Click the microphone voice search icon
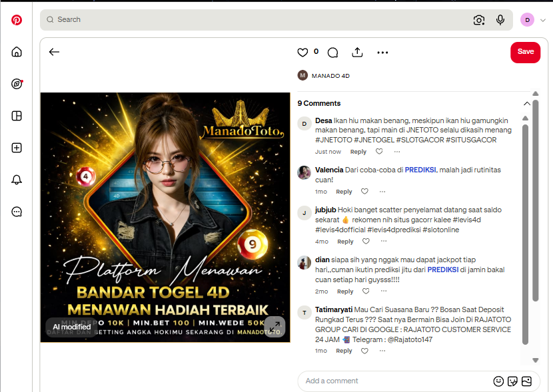Viewport: 553px width, 392px height. tap(500, 20)
